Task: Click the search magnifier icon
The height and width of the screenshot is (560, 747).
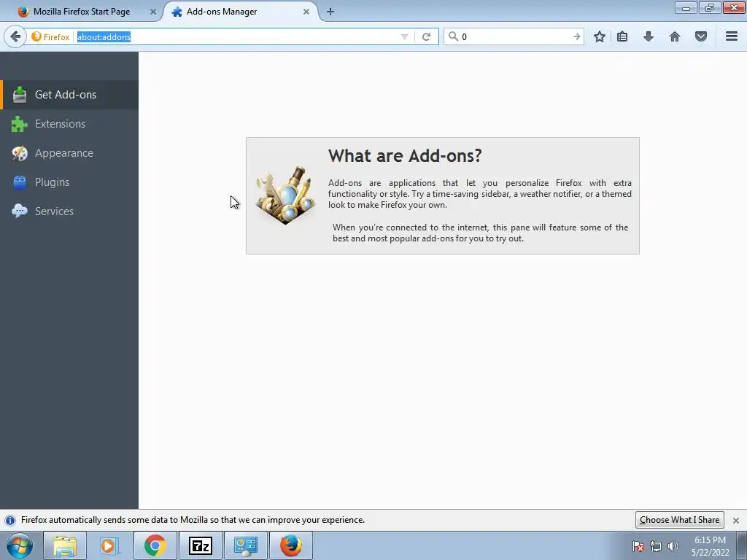Action: pyautogui.click(x=453, y=36)
